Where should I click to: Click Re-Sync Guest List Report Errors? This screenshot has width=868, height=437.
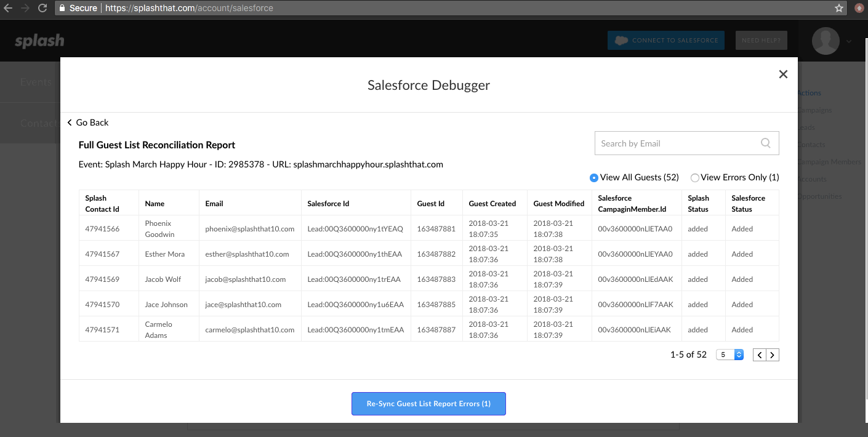(x=428, y=404)
